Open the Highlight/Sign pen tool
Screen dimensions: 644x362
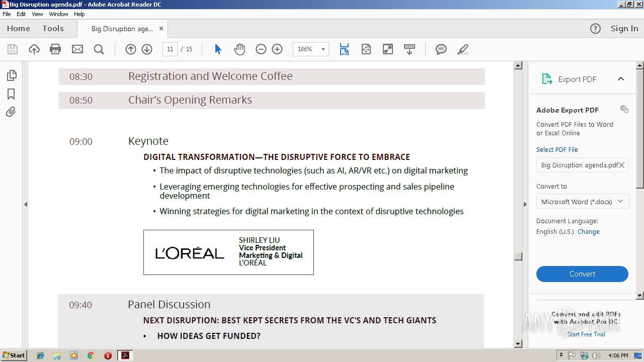[463, 49]
